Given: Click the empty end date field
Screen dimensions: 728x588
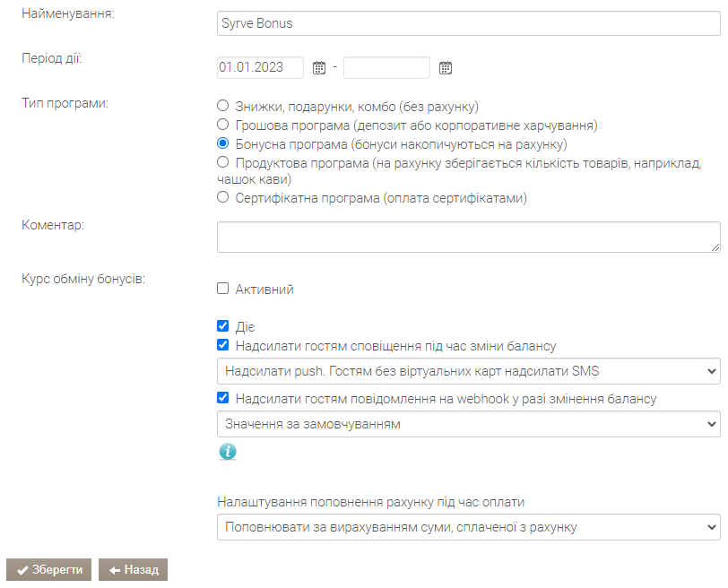Looking at the screenshot, I should pos(386,68).
